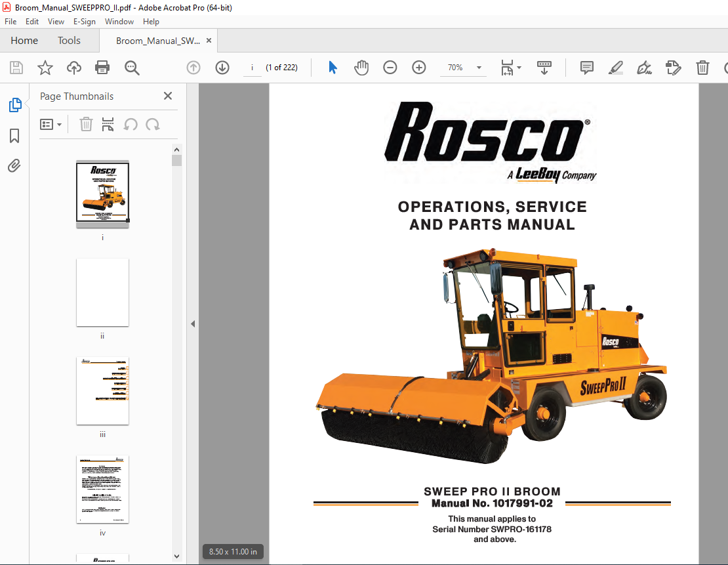Open the E-Sign menu

(x=85, y=22)
